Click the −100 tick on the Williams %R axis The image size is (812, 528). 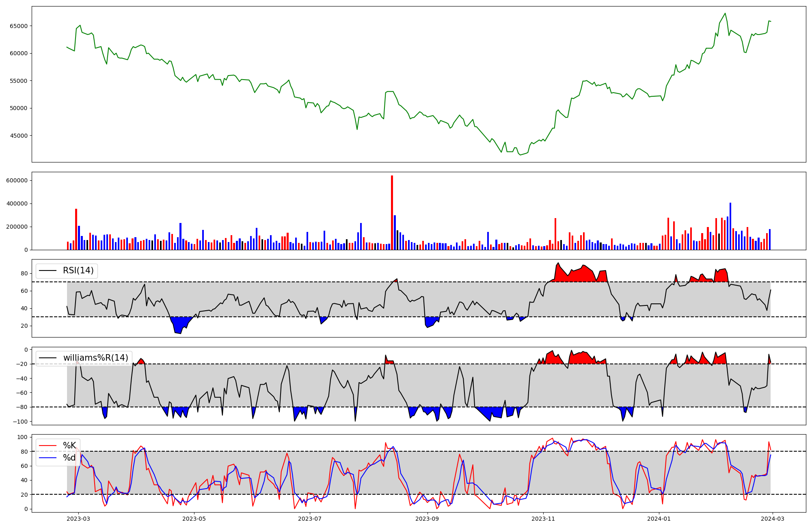click(x=20, y=422)
